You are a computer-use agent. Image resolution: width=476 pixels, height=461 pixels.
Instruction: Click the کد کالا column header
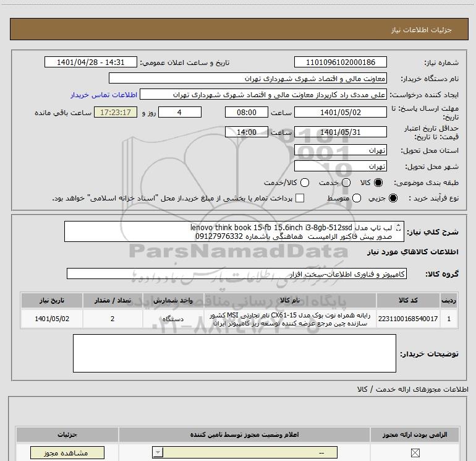pos(408,300)
